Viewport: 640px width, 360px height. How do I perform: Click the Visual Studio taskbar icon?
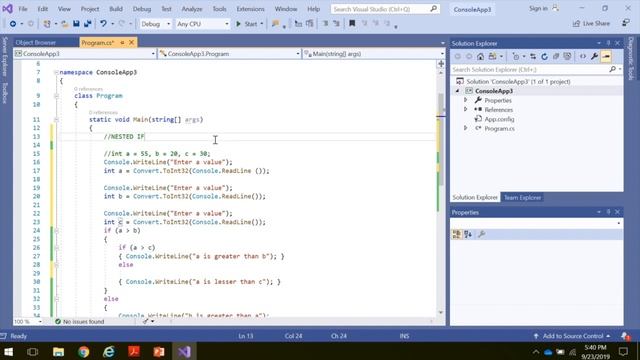click(184, 351)
